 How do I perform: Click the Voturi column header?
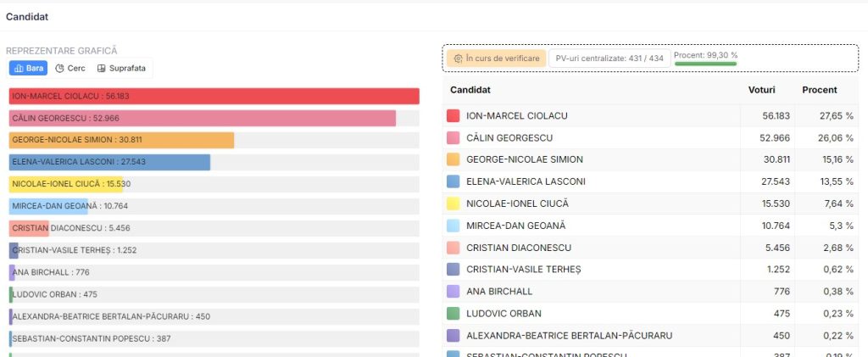click(x=761, y=90)
